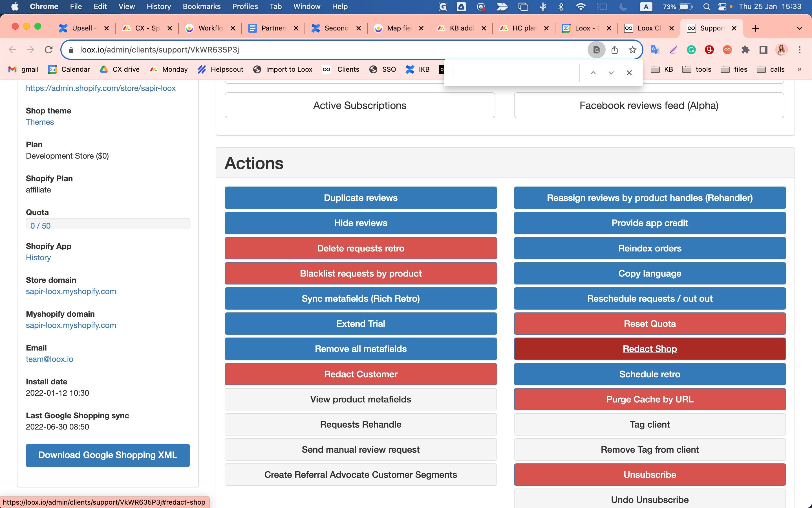Open the Shopify admin store URL link
812x508 pixels.
point(101,88)
